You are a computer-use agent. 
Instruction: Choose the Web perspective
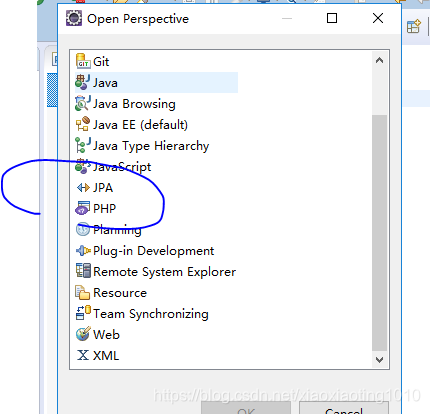pyautogui.click(x=106, y=335)
